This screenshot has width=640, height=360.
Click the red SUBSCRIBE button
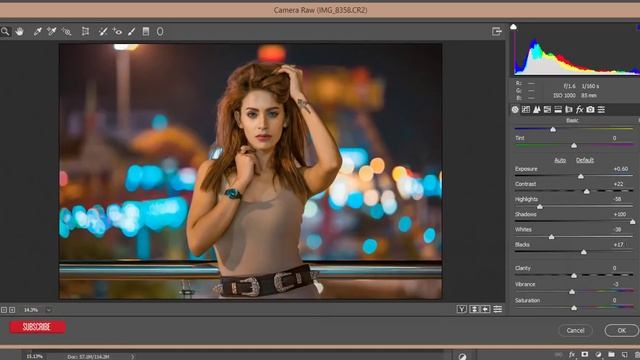[x=37, y=327]
